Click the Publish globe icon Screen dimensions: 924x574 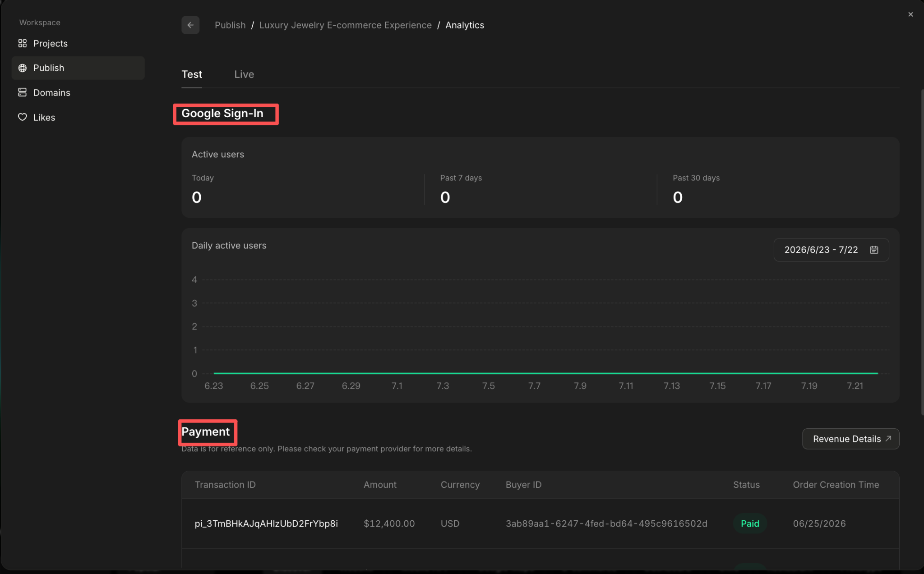click(23, 68)
